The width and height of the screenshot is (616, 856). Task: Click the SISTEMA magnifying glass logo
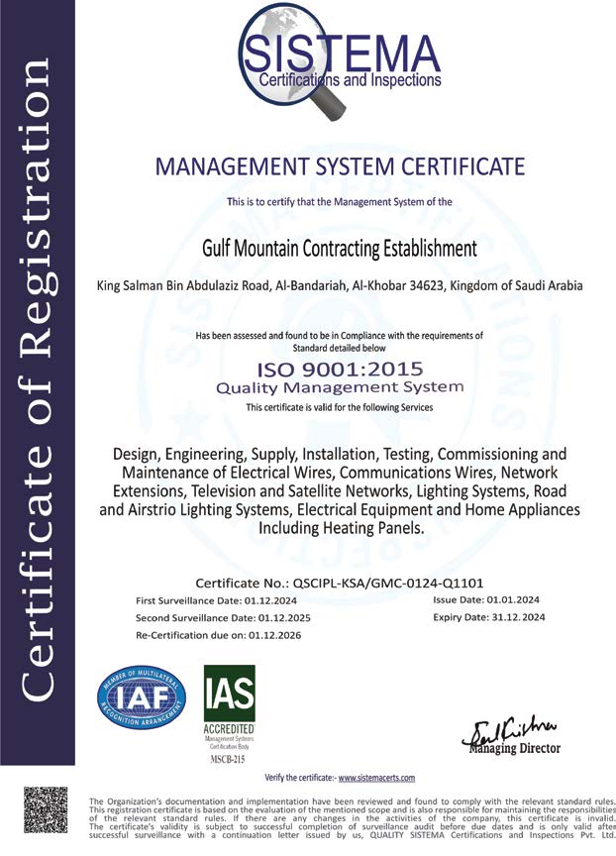340,60
